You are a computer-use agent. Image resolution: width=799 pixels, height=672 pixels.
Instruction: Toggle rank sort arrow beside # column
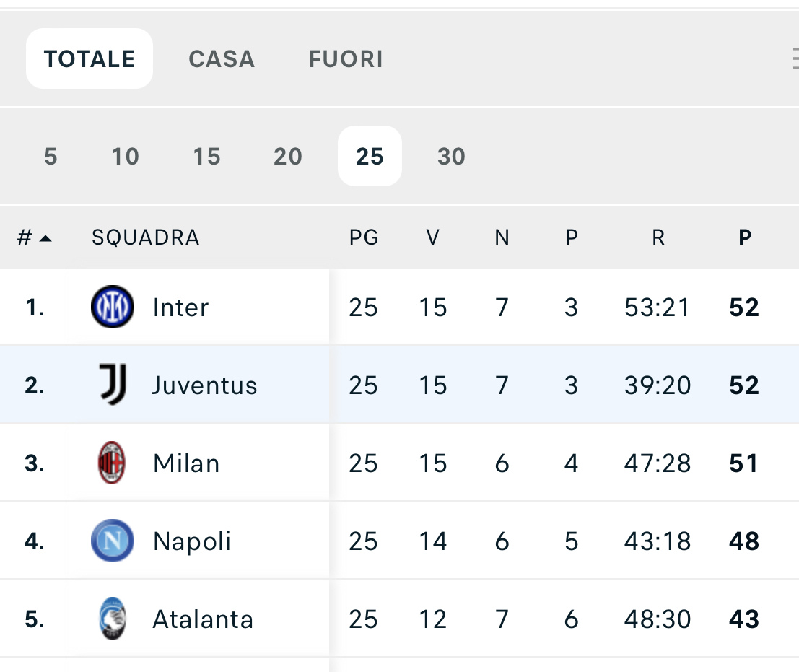[45, 238]
